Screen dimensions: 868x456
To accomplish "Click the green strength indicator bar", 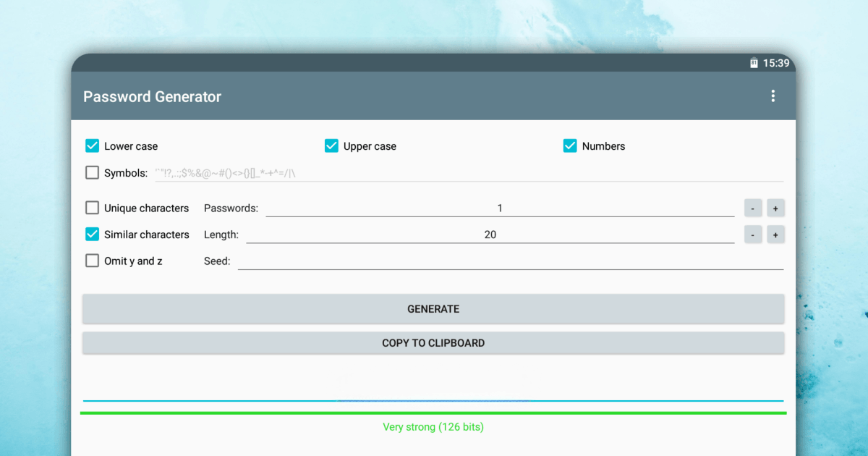I will tap(433, 411).
